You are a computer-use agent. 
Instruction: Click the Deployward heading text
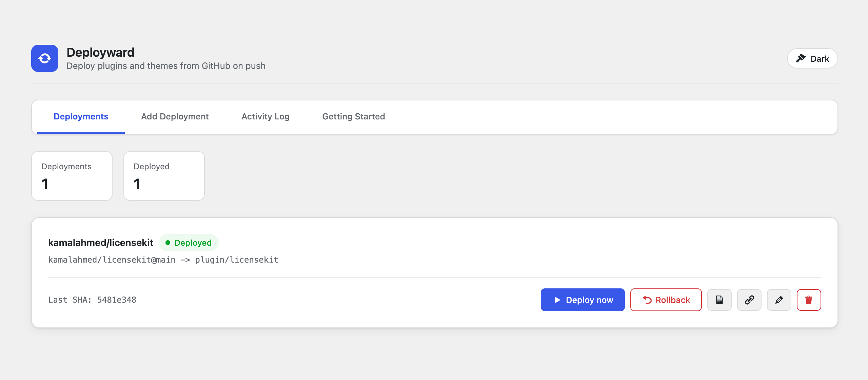pyautogui.click(x=101, y=52)
